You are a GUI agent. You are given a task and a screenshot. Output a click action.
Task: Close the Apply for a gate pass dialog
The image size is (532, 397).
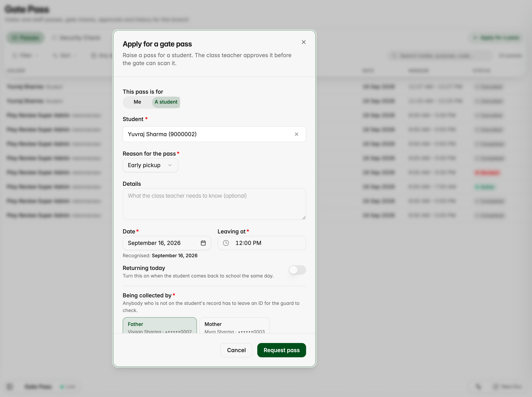click(x=304, y=42)
